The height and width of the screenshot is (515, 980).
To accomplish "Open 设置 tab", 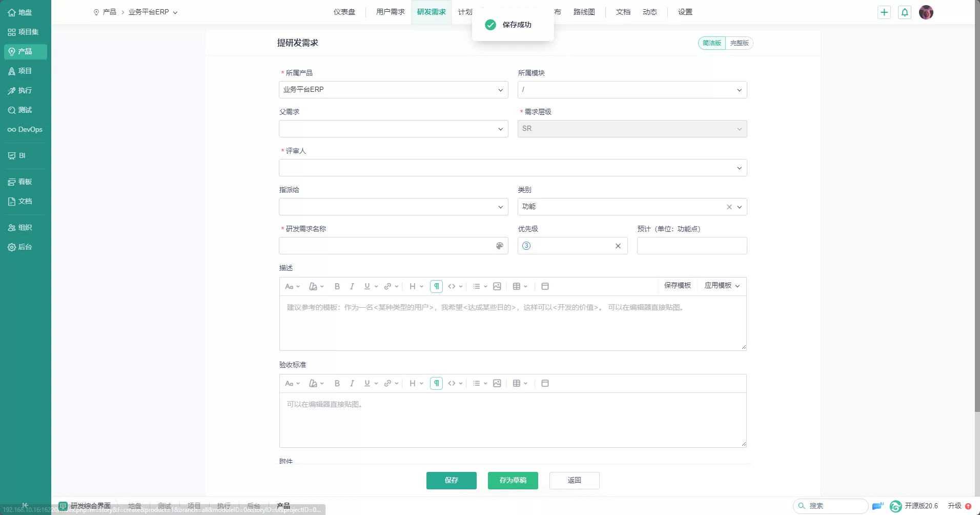I will point(685,12).
